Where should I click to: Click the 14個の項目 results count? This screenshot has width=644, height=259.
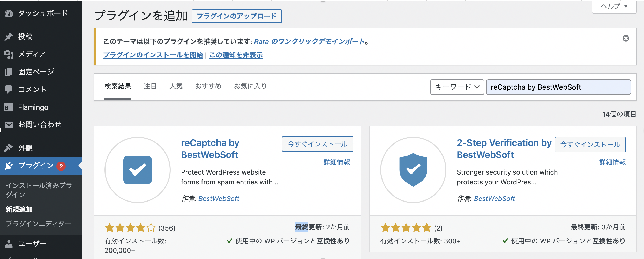point(619,114)
